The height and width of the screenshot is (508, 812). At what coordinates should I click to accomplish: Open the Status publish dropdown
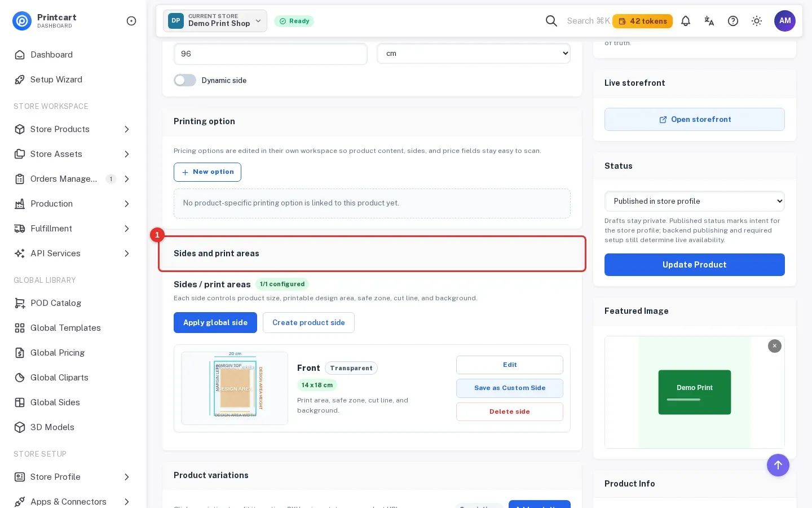[695, 202]
